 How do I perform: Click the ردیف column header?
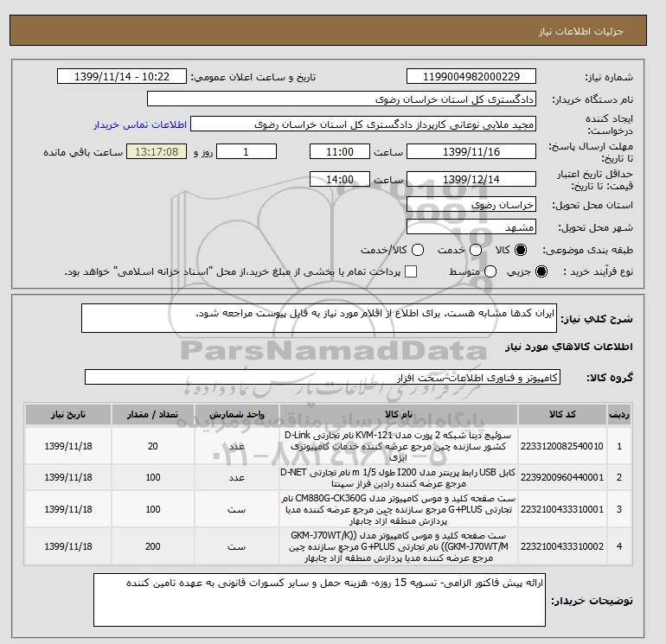tap(619, 415)
